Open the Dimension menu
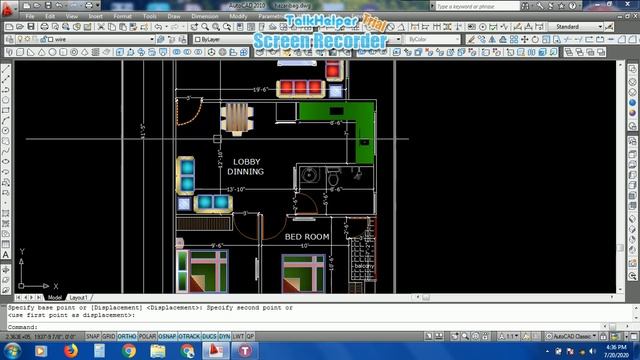This screenshot has height=360, width=640. click(205, 16)
